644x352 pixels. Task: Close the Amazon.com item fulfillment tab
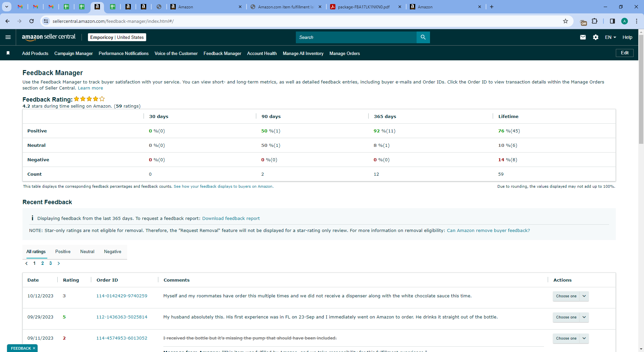click(320, 7)
